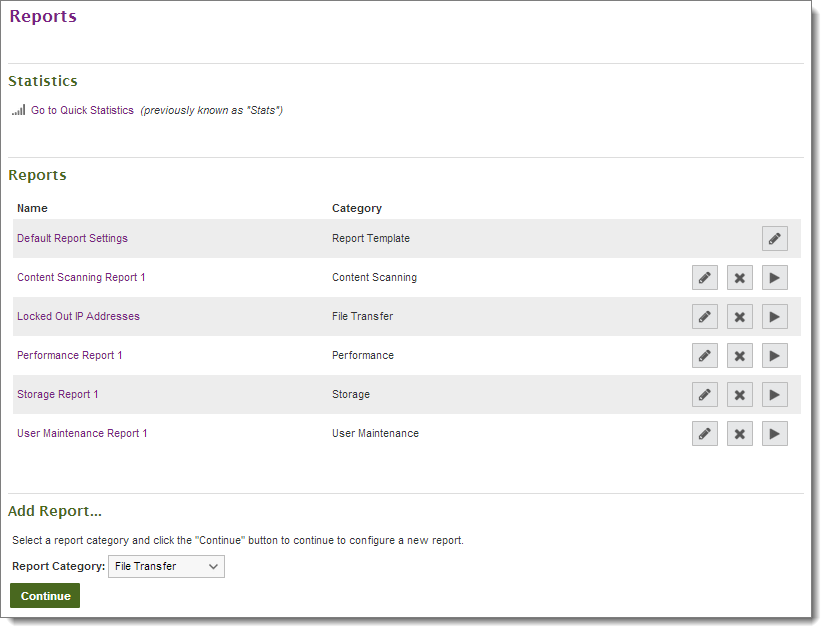
Task: Click 'previously known as Stats' note
Action: click(211, 110)
